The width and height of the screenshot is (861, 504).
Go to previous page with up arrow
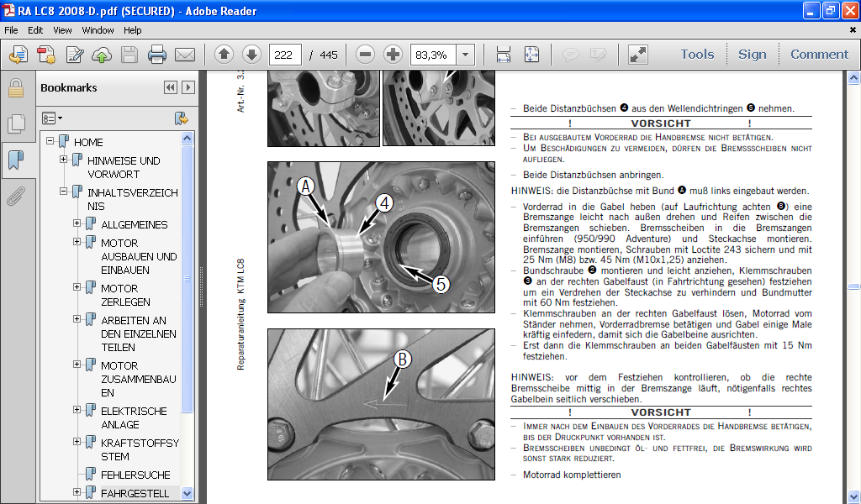click(224, 55)
